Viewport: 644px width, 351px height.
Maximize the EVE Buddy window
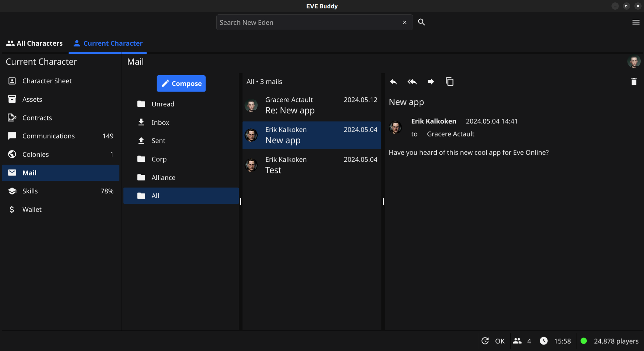click(627, 6)
